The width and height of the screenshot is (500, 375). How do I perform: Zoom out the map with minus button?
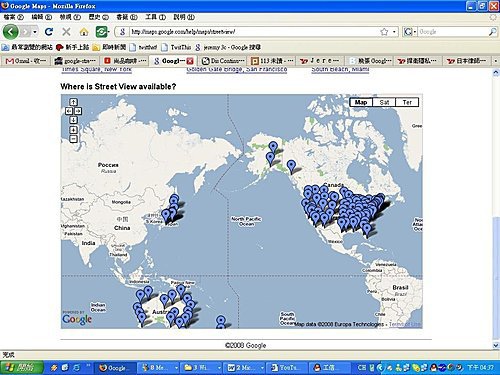point(73,139)
